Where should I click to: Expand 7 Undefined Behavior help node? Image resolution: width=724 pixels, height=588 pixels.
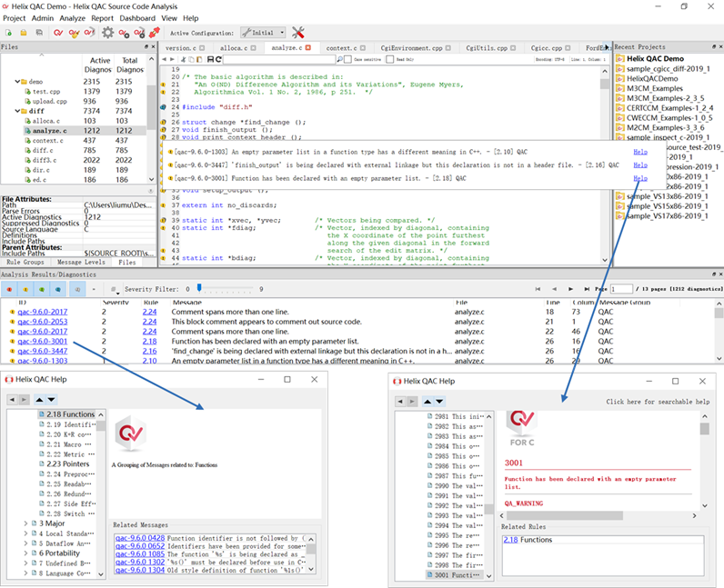coord(25,563)
